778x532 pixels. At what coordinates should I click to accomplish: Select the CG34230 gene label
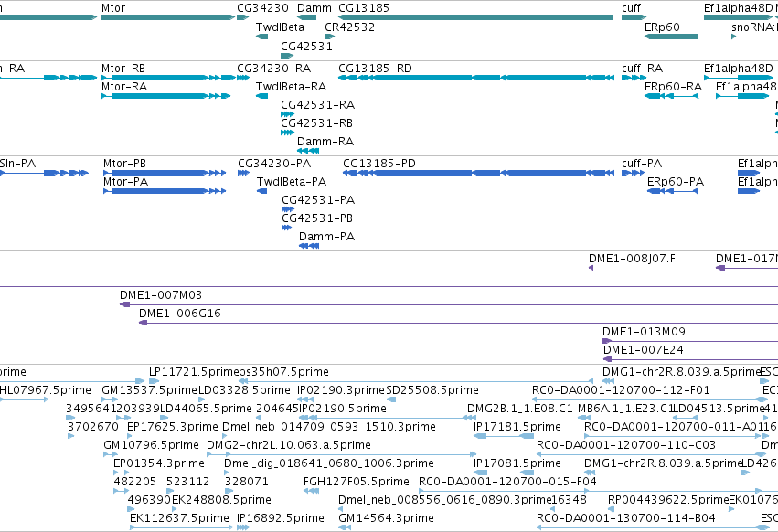click(x=262, y=8)
